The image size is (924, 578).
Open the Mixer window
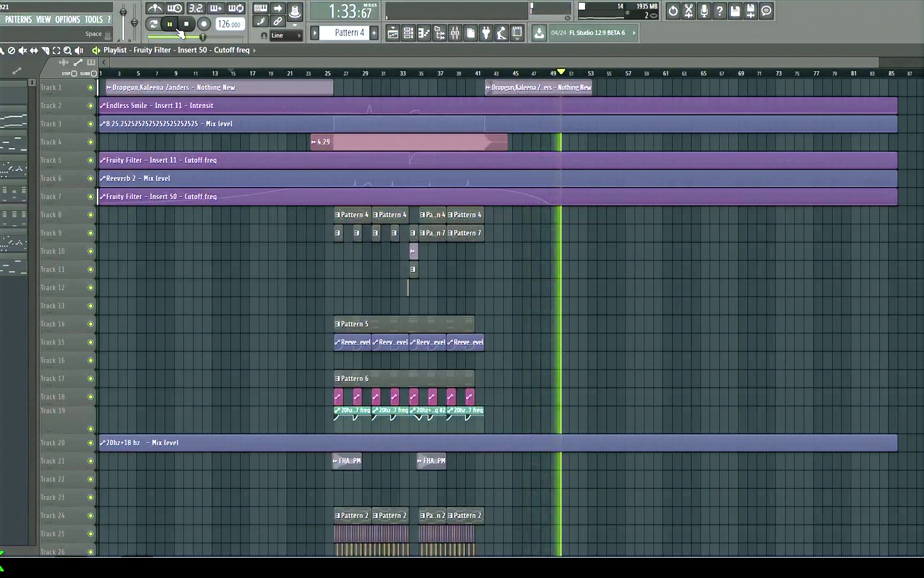pos(455,33)
